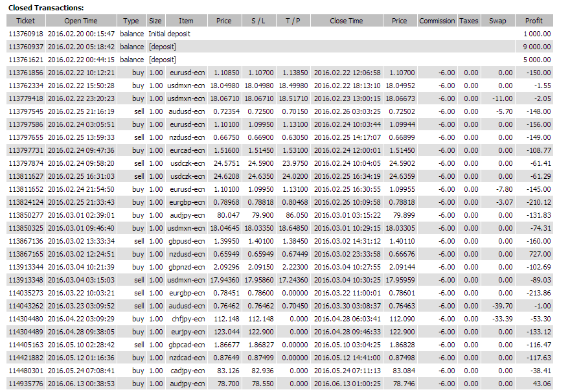Click profit value -213.86

click(539, 293)
